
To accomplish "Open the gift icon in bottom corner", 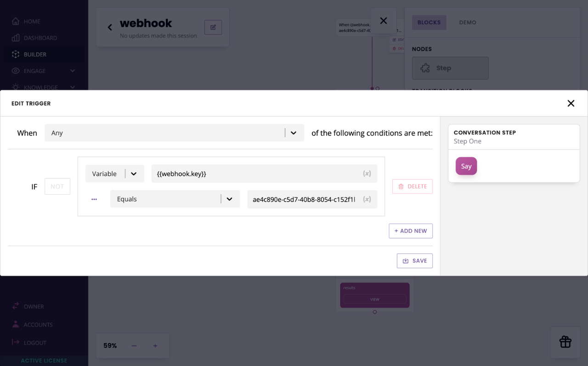I will point(565,342).
